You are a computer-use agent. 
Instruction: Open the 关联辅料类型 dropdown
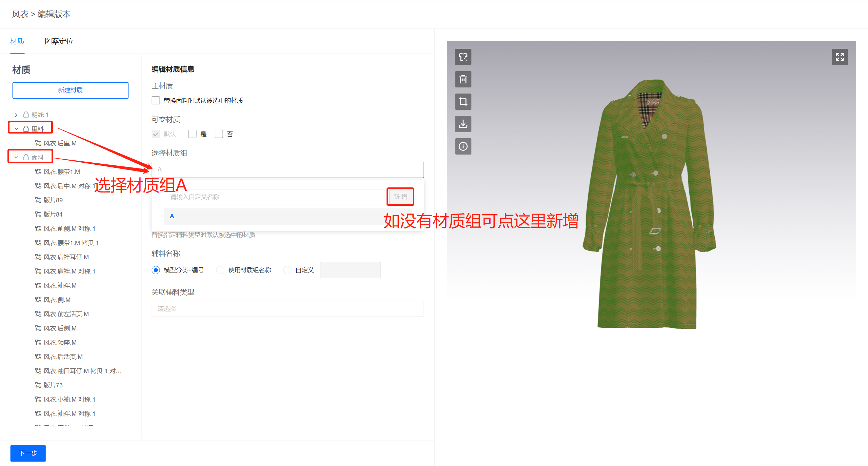click(288, 309)
